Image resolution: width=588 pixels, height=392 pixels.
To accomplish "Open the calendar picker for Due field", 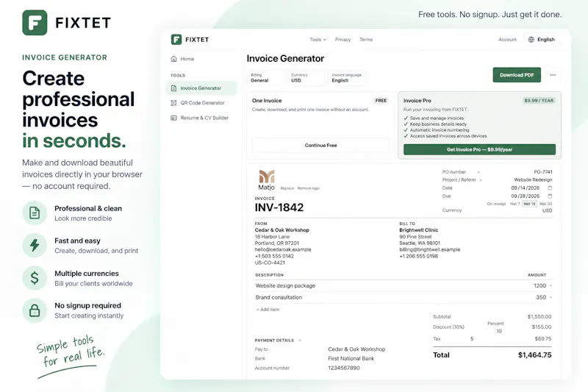I will click(x=550, y=196).
